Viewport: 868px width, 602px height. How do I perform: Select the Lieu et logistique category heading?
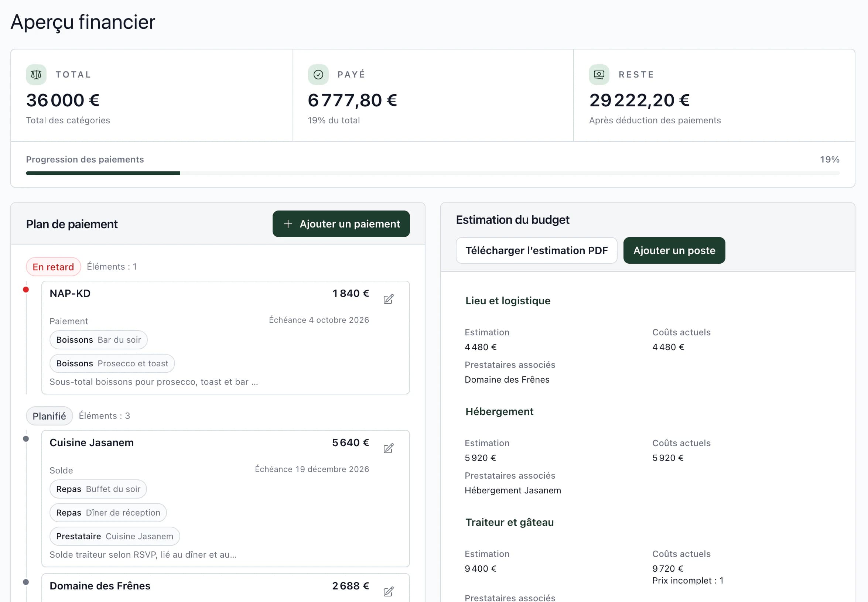pos(508,301)
